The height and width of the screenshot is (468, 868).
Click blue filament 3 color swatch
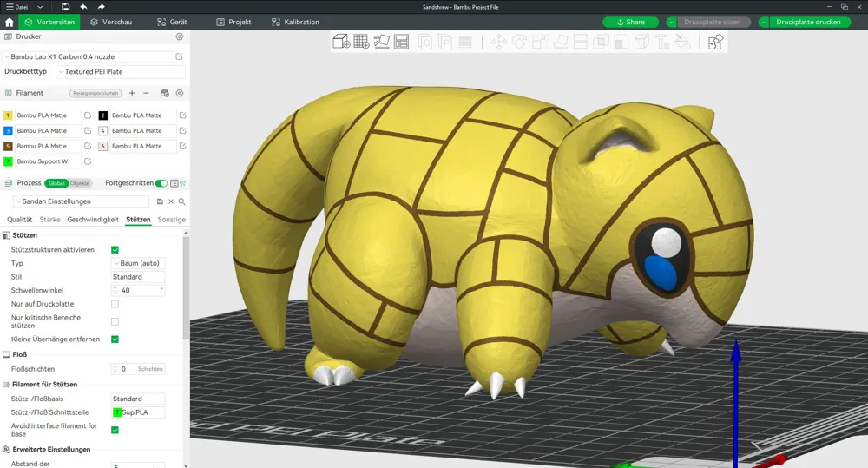click(8, 131)
